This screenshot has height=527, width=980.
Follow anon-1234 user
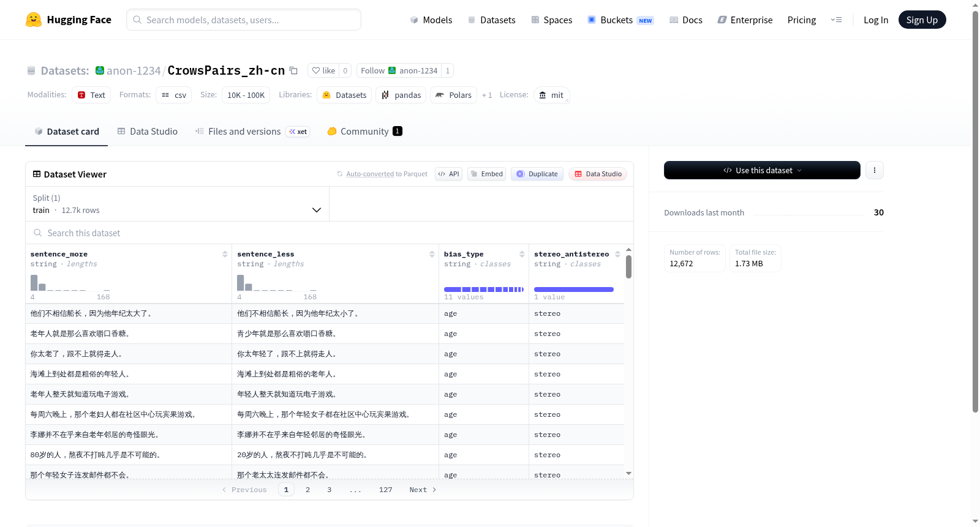click(399, 70)
